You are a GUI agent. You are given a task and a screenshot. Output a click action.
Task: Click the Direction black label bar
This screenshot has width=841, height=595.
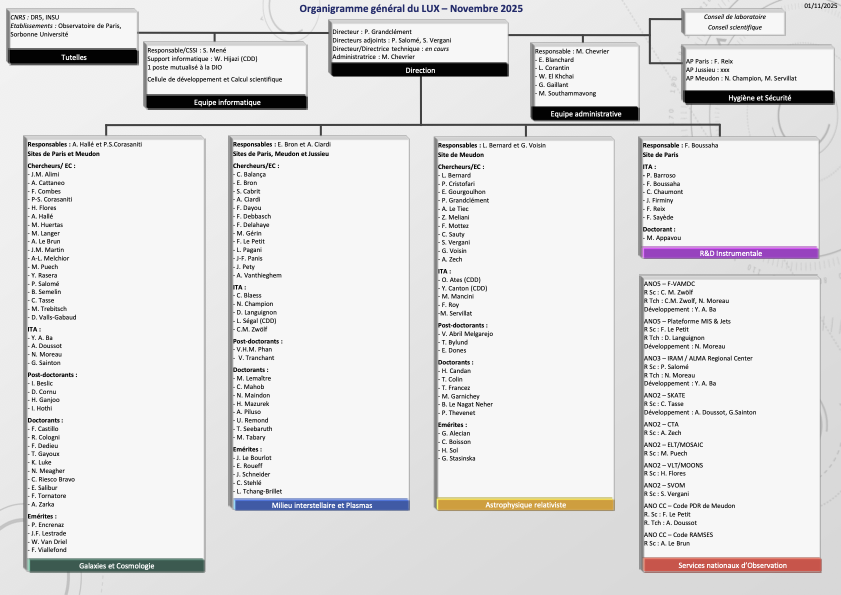tap(420, 71)
